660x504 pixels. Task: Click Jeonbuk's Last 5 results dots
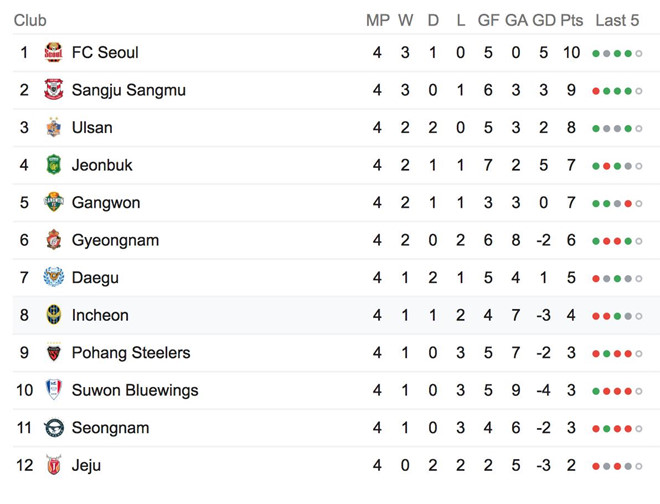point(617,166)
